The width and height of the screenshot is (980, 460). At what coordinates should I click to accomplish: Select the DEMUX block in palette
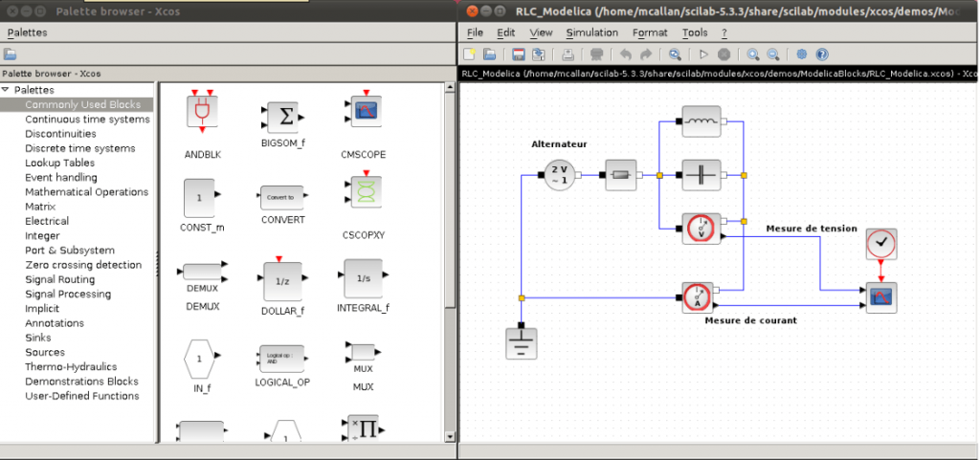point(203,273)
